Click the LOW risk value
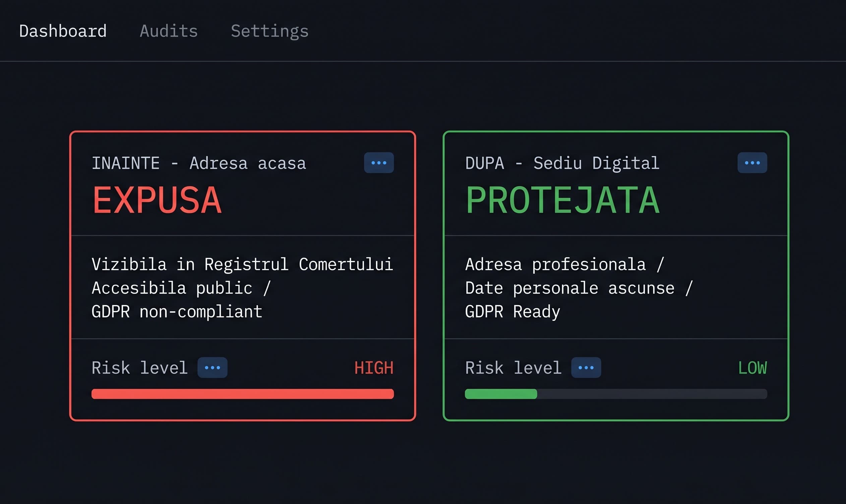Screen dimensions: 846x504 [752, 368]
